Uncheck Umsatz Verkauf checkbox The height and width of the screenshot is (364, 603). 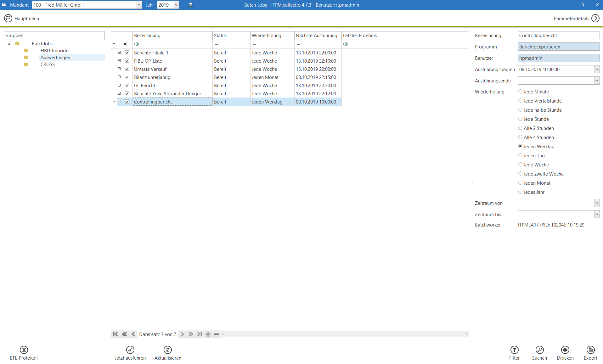(x=127, y=69)
